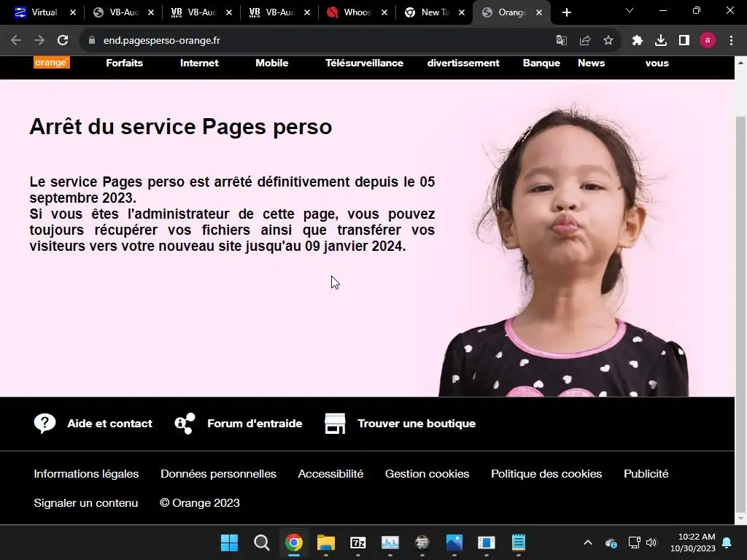
Task: Open the Chrome downloads icon
Action: pos(661,41)
